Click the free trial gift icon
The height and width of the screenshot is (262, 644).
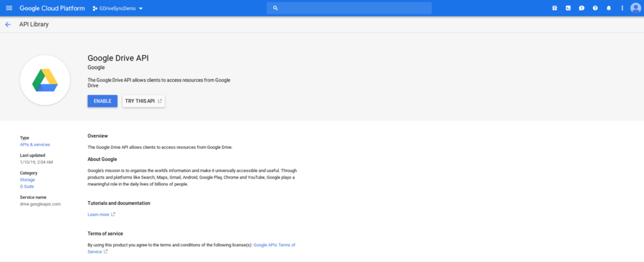tap(555, 8)
